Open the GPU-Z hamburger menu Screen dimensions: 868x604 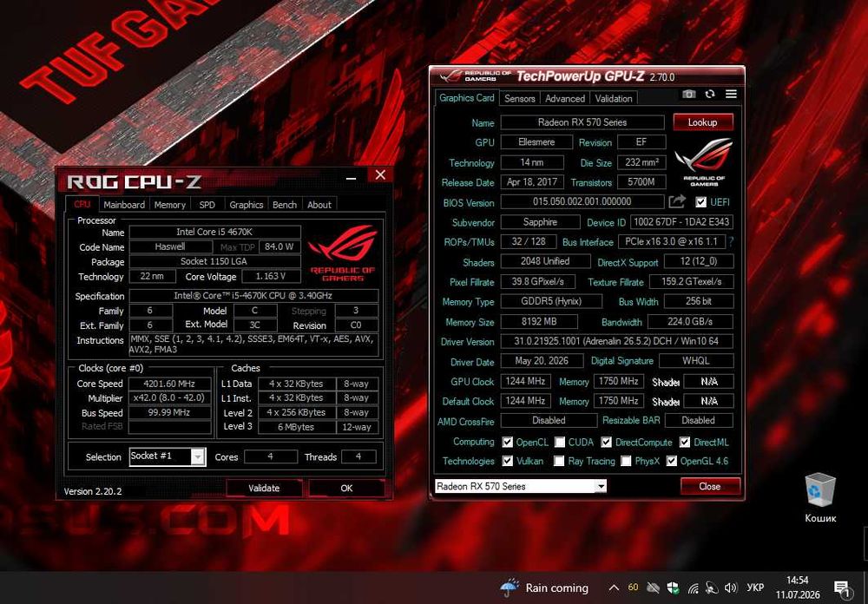[731, 94]
